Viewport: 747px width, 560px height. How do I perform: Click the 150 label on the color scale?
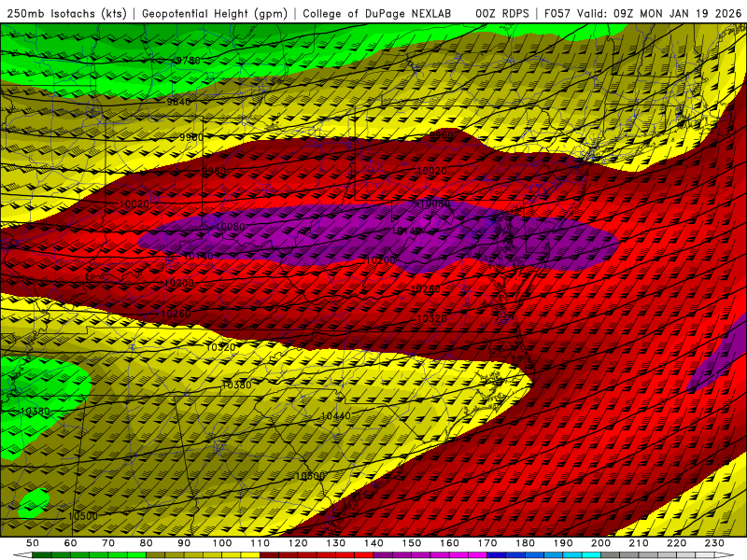coord(411,543)
